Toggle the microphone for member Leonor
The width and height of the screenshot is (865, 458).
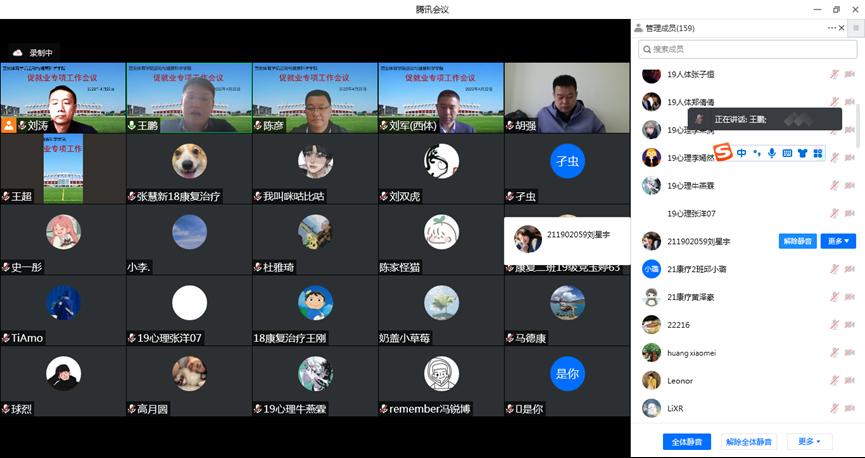pos(833,381)
